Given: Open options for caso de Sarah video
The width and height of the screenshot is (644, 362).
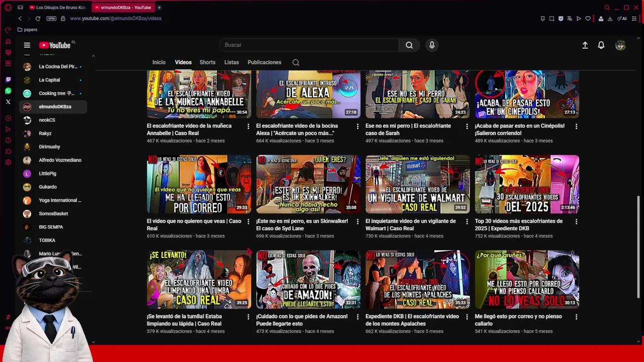Looking at the screenshot, I should coord(467,126).
